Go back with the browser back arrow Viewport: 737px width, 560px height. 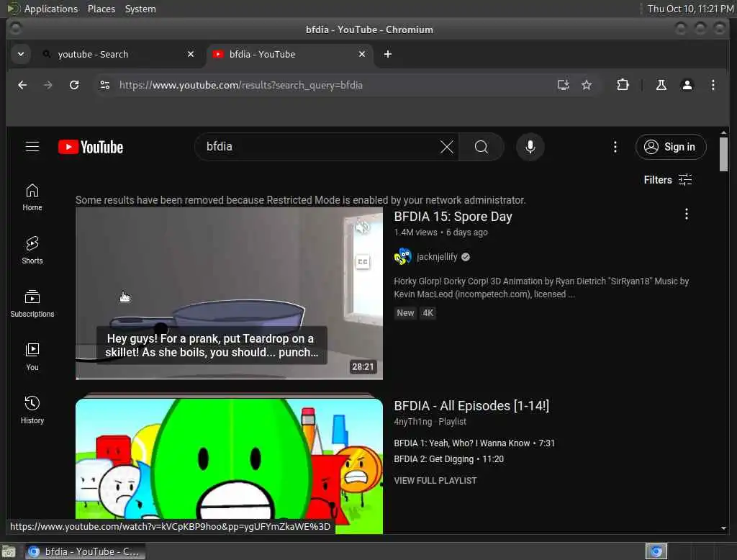tap(22, 85)
